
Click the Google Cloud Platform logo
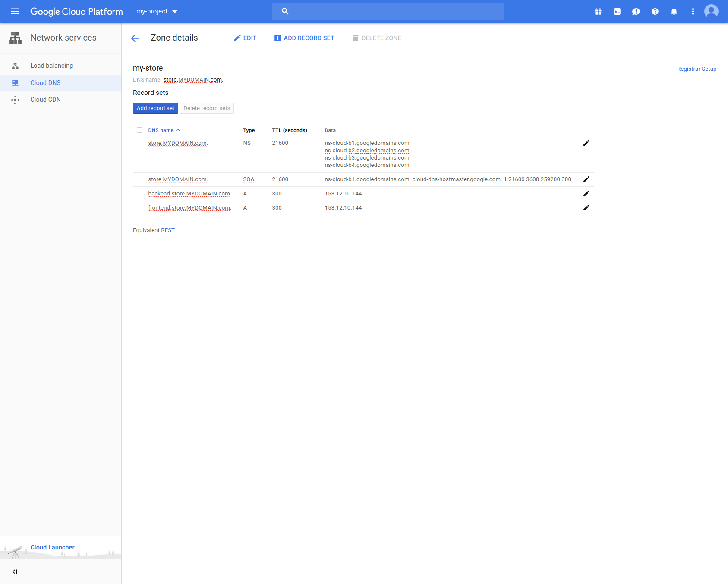coord(76,12)
